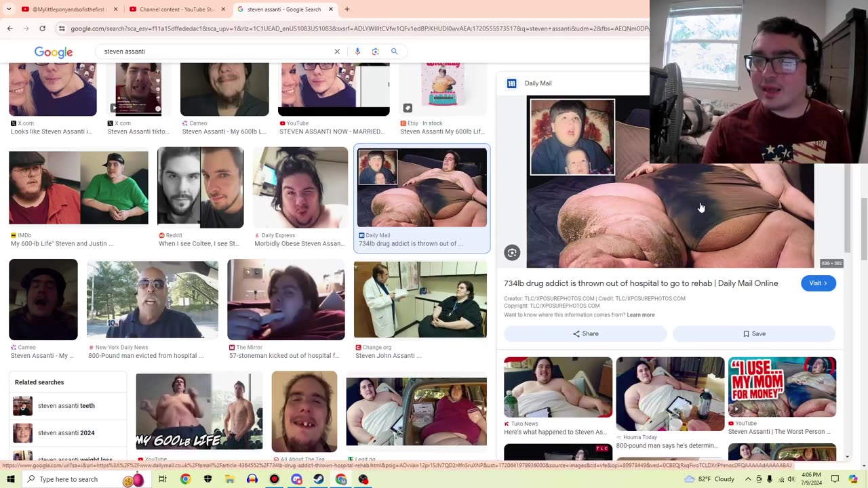Click the address bar URL

pos(359,28)
